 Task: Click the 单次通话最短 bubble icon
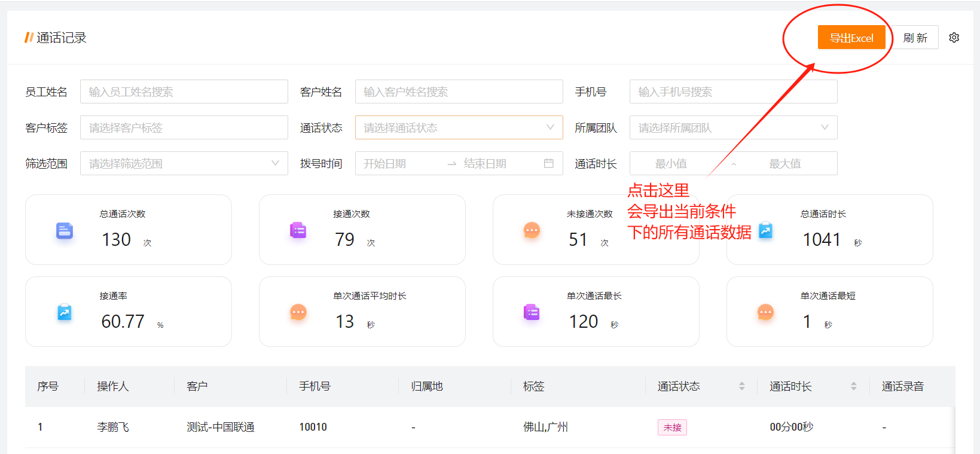[766, 312]
